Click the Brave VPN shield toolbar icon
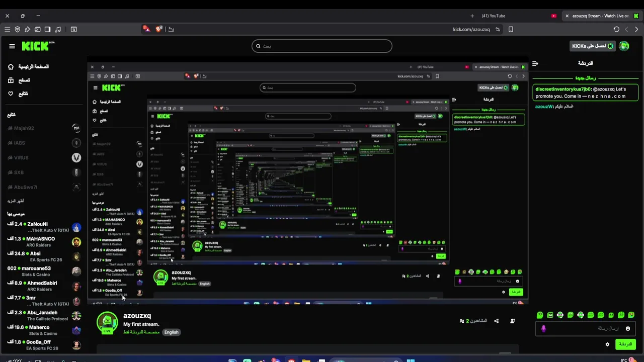The height and width of the screenshot is (362, 644). pyautogui.click(x=18, y=30)
